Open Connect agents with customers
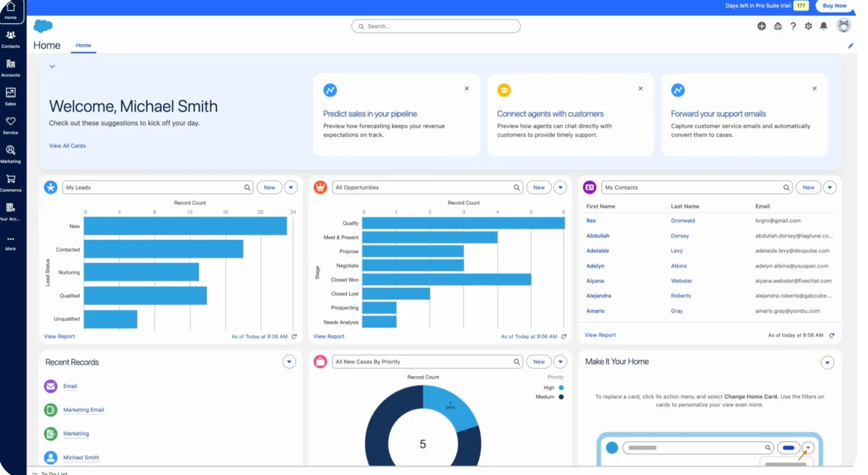 click(550, 114)
